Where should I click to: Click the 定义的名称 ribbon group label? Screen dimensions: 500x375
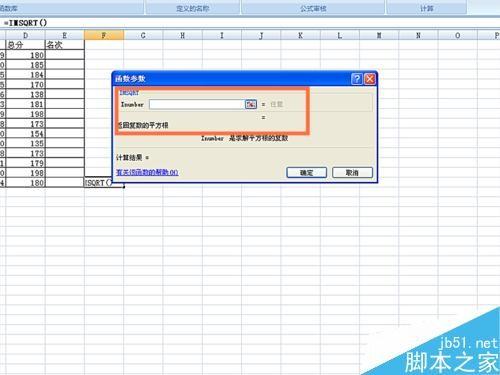[193, 8]
